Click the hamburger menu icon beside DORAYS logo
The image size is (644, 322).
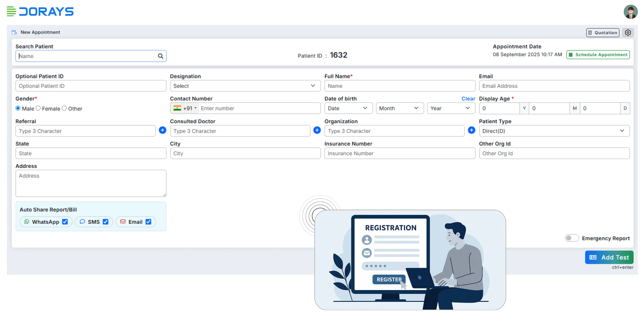pyautogui.click(x=11, y=12)
